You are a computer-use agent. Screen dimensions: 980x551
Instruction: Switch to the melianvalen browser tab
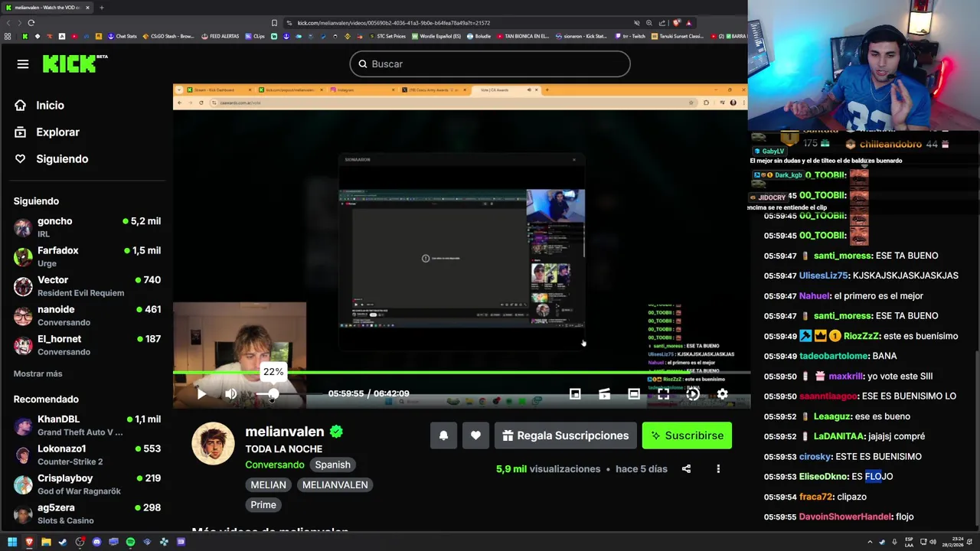(46, 8)
